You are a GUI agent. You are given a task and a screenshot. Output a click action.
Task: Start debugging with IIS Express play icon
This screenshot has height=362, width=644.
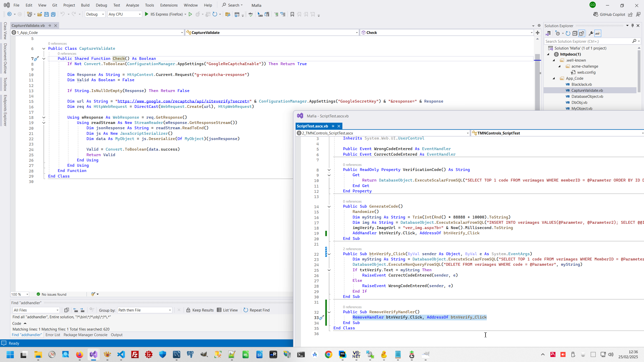point(147,14)
